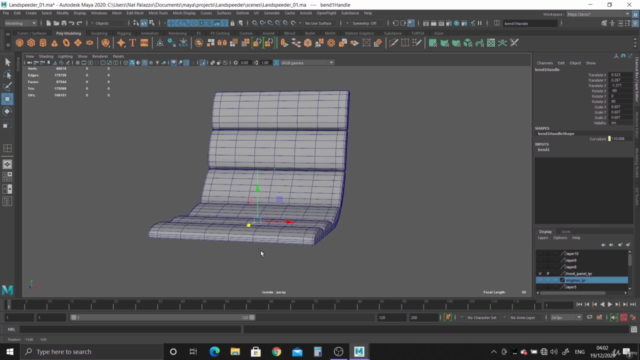640x360 pixels.
Task: Toggle the viewport Isolate Select icon
Action: [x=202, y=63]
